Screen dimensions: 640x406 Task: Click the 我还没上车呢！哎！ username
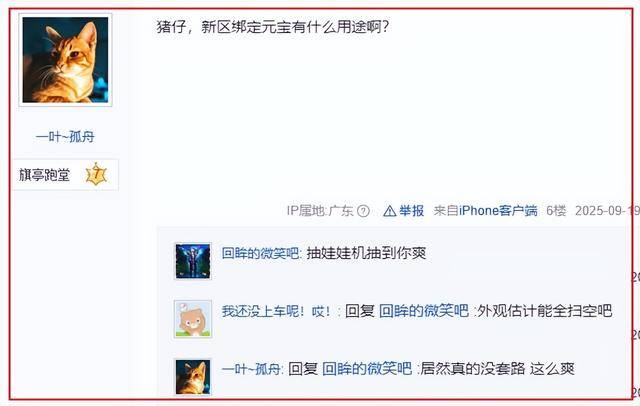(x=276, y=311)
